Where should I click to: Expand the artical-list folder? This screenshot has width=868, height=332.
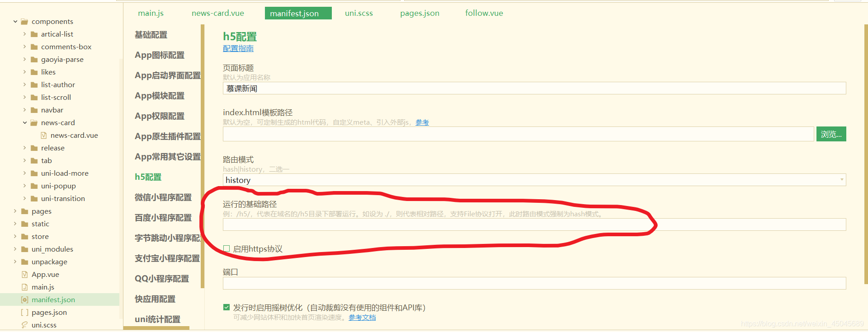(x=24, y=34)
